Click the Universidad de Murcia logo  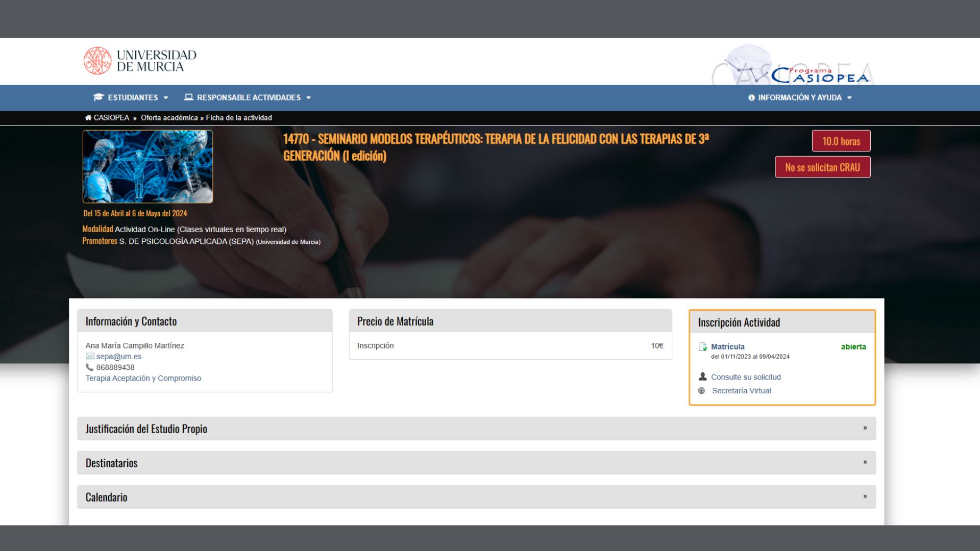tap(140, 61)
